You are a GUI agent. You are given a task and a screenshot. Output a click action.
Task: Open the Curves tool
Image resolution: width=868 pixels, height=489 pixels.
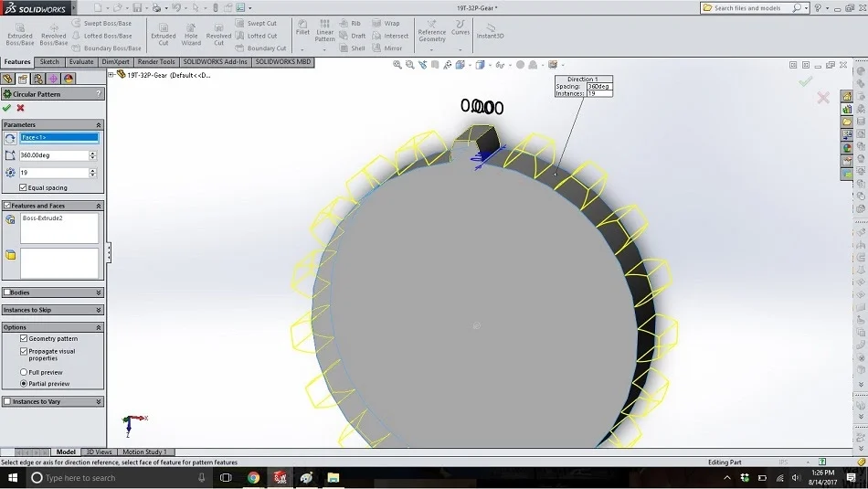pos(460,27)
